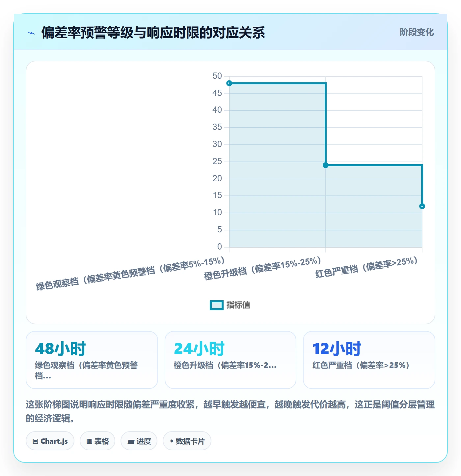
Task: Toggle the 指标值 legend item
Action: point(230,305)
